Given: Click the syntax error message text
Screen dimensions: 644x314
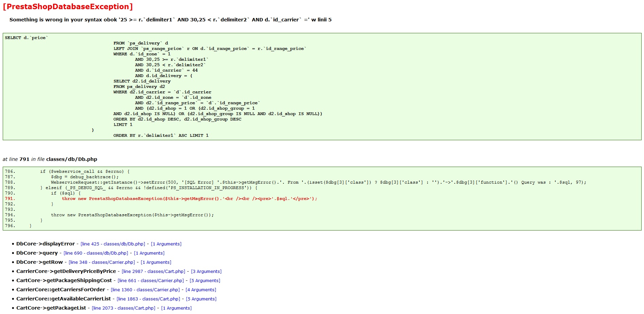Looking at the screenshot, I should tap(171, 20).
